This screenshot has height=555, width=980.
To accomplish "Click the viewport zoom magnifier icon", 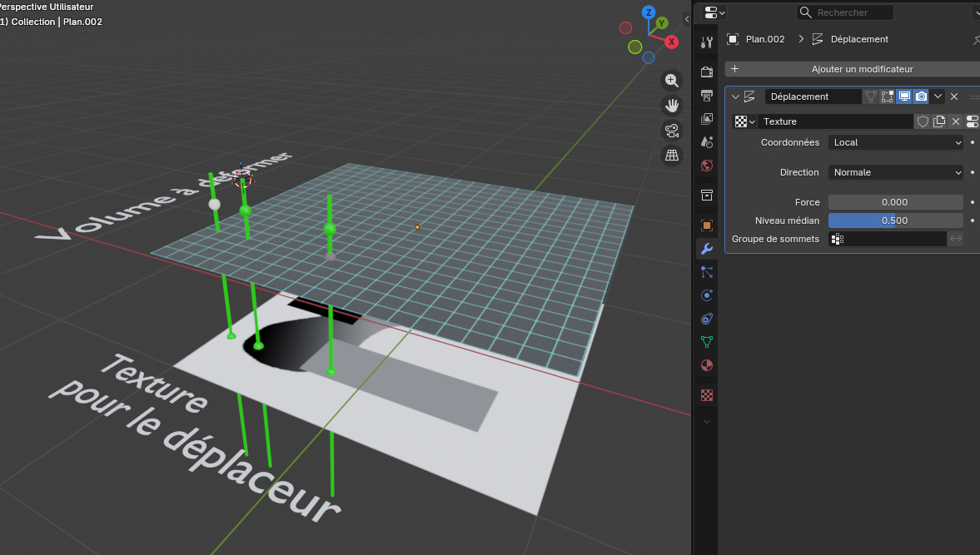I will pyautogui.click(x=671, y=80).
